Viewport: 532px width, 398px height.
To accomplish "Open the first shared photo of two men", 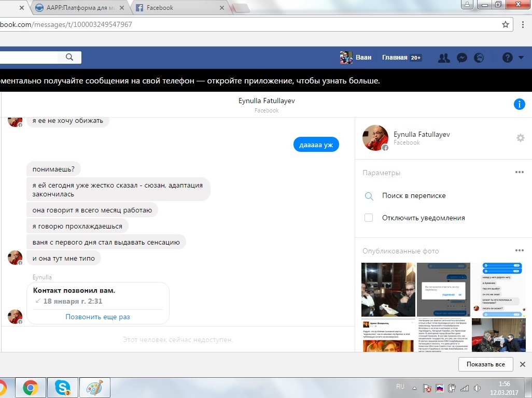I will (388, 290).
